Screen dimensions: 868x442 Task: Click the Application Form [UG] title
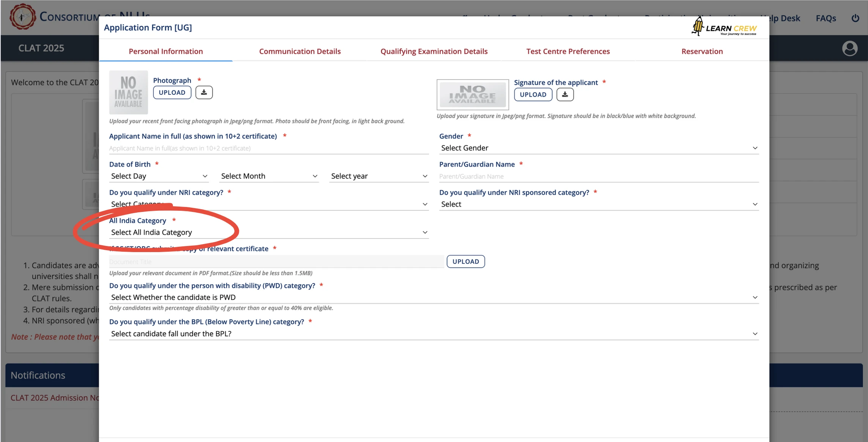point(148,27)
